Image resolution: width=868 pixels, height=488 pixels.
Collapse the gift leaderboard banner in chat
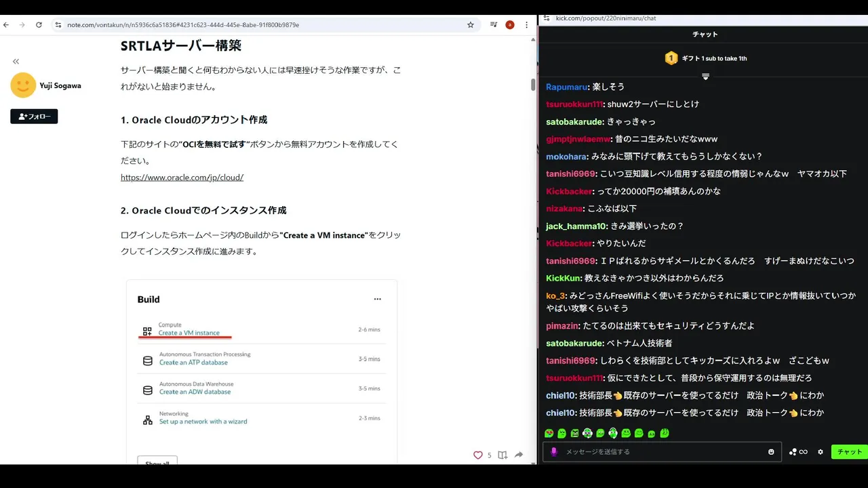coord(705,77)
